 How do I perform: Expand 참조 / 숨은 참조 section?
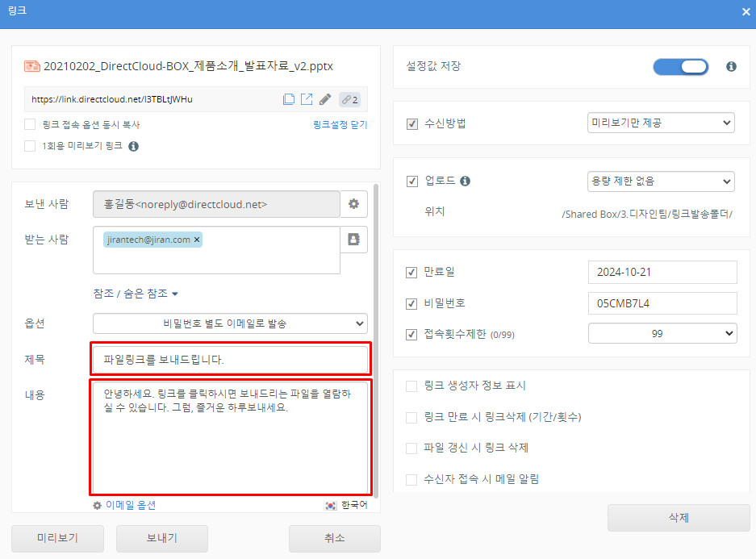pos(136,294)
